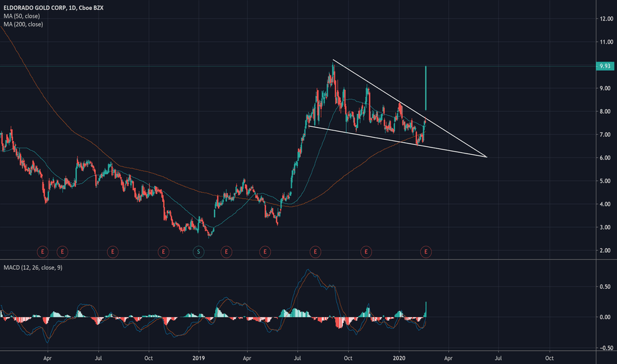Click the 2.00 price axis label
Screen dimensions: 617x364
pyautogui.click(x=605, y=251)
